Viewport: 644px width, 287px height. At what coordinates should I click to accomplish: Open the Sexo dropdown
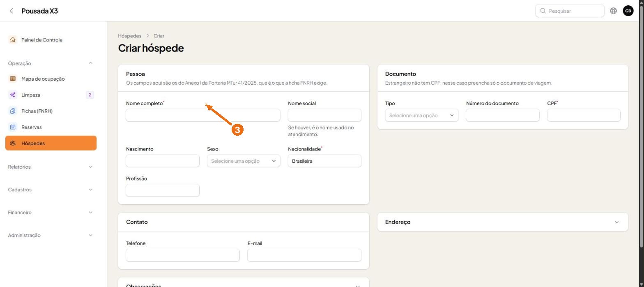click(244, 161)
